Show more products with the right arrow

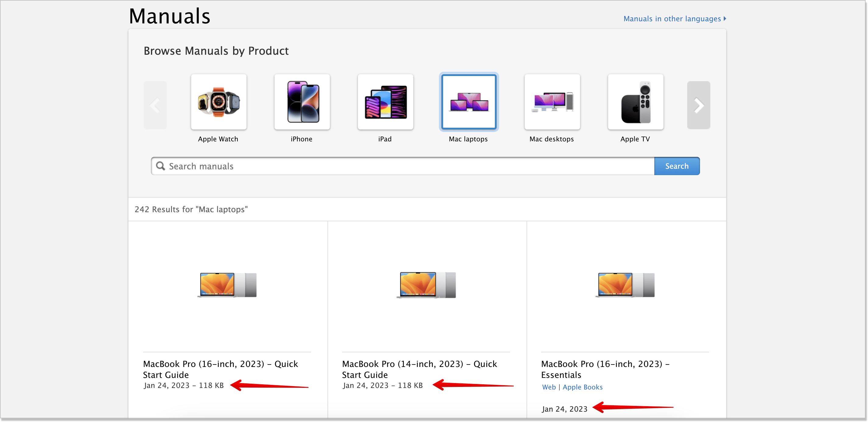tap(698, 105)
